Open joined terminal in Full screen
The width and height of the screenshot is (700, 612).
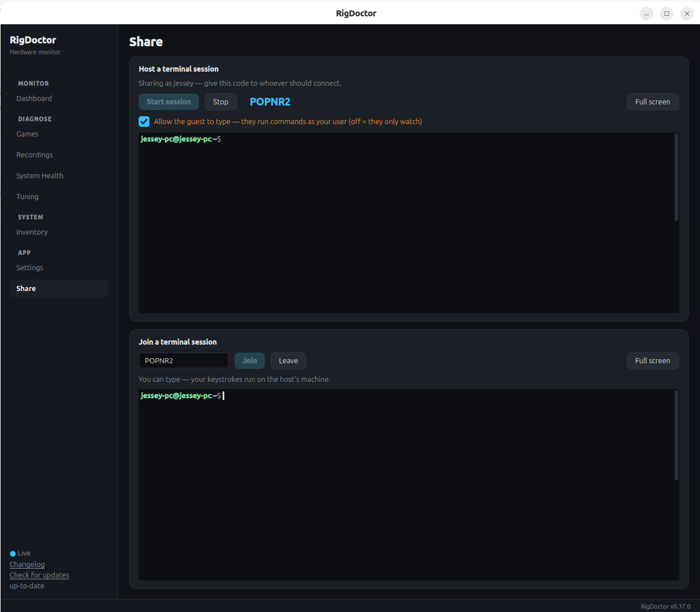click(x=653, y=360)
